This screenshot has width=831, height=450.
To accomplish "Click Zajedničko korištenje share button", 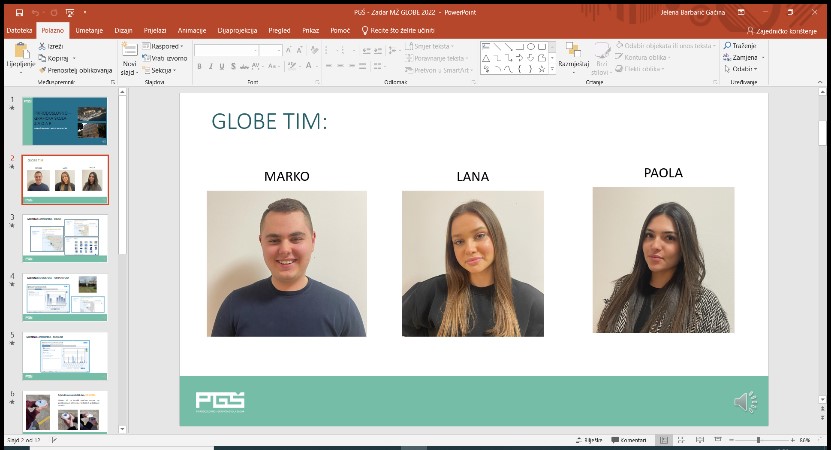I will [782, 31].
